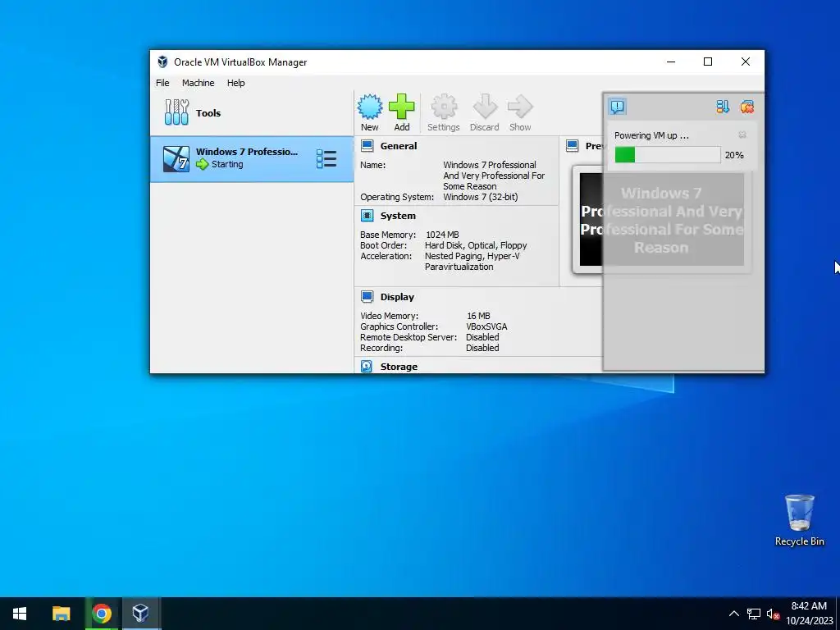
Task: Toggle the notification center speech-bubble icon
Action: tap(617, 107)
